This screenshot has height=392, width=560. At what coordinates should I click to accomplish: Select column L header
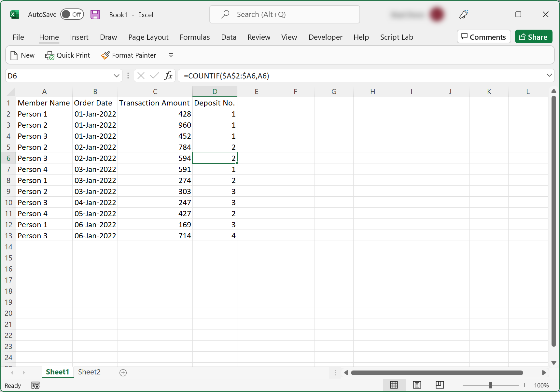tap(528, 91)
